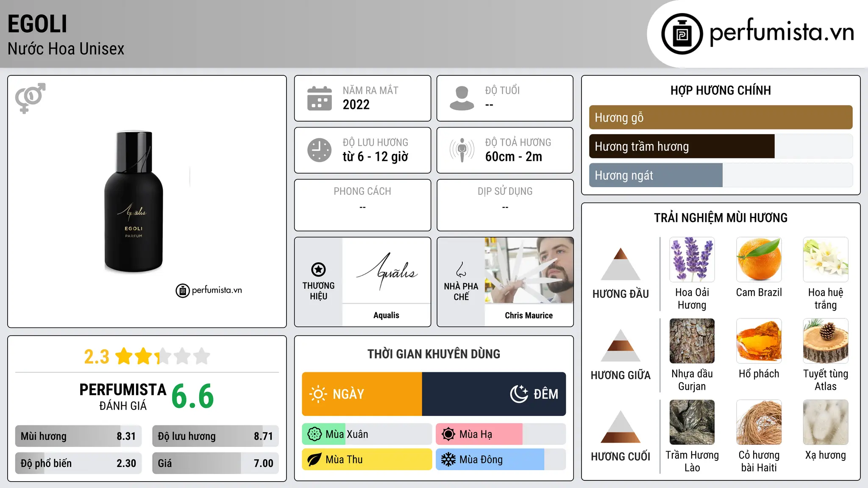Click the orange Ngày daytime segment
This screenshot has height=488, width=868.
362,394
